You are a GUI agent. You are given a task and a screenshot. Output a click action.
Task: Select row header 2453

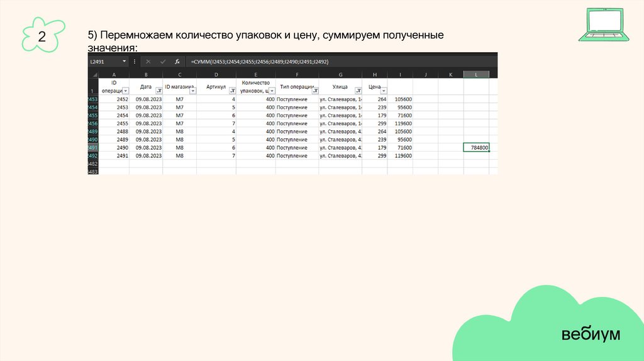tap(92, 99)
